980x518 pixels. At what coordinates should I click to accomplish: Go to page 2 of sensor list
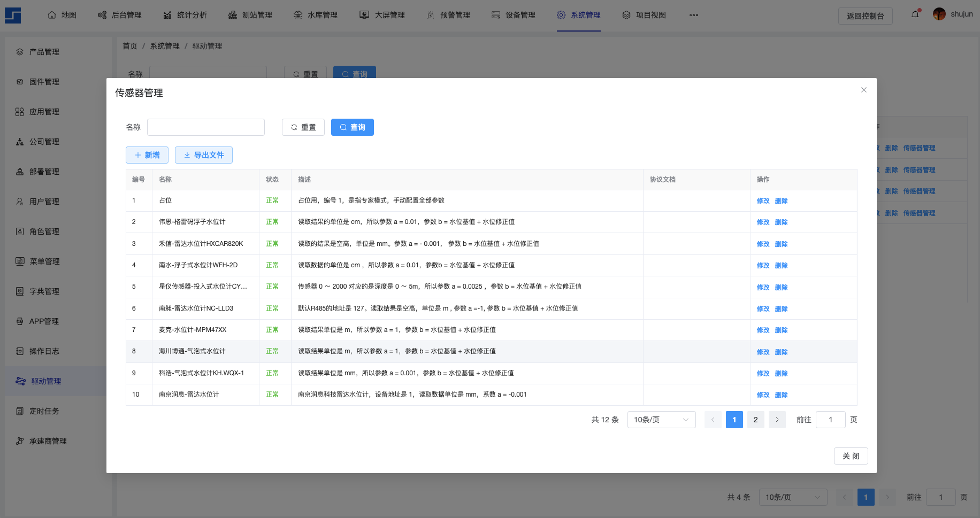pos(755,420)
